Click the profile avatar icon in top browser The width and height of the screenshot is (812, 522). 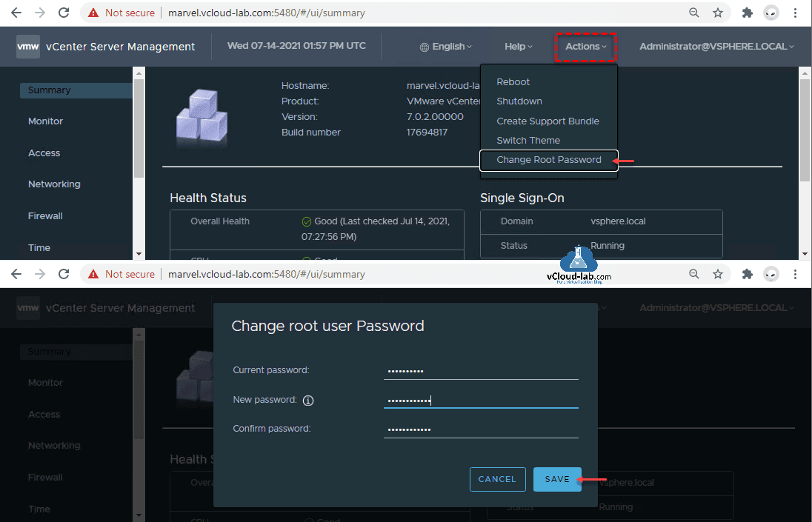click(771, 13)
